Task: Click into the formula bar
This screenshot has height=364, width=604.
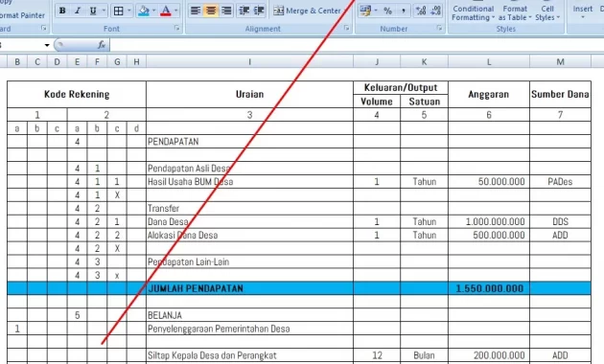Action: (357, 45)
